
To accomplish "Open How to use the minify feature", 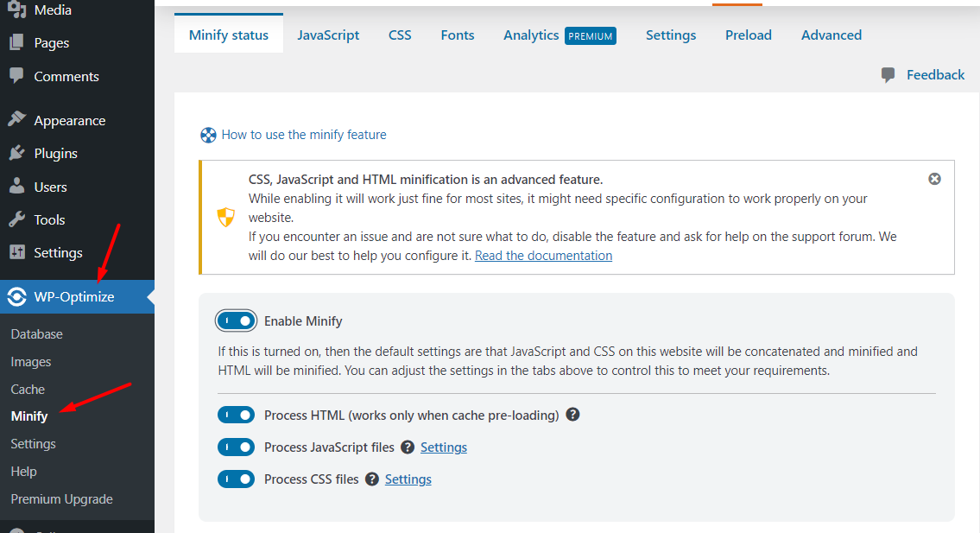I will click(x=303, y=135).
